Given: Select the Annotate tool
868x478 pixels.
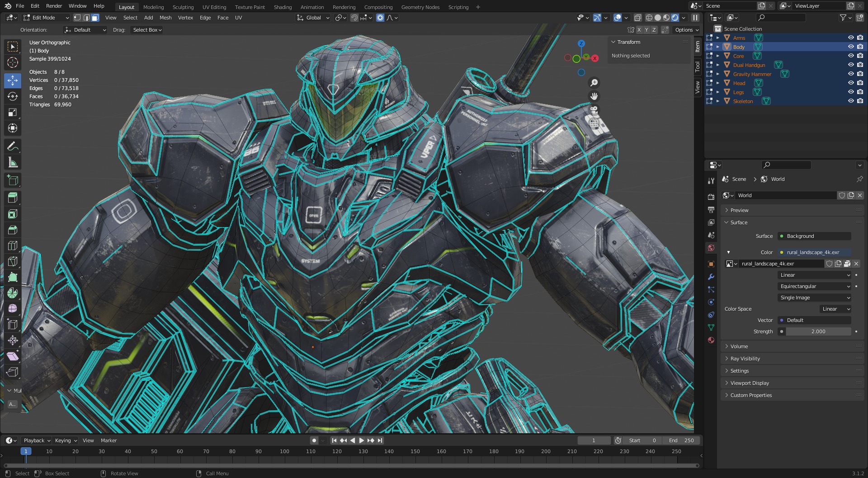Looking at the screenshot, I should pos(13,147).
